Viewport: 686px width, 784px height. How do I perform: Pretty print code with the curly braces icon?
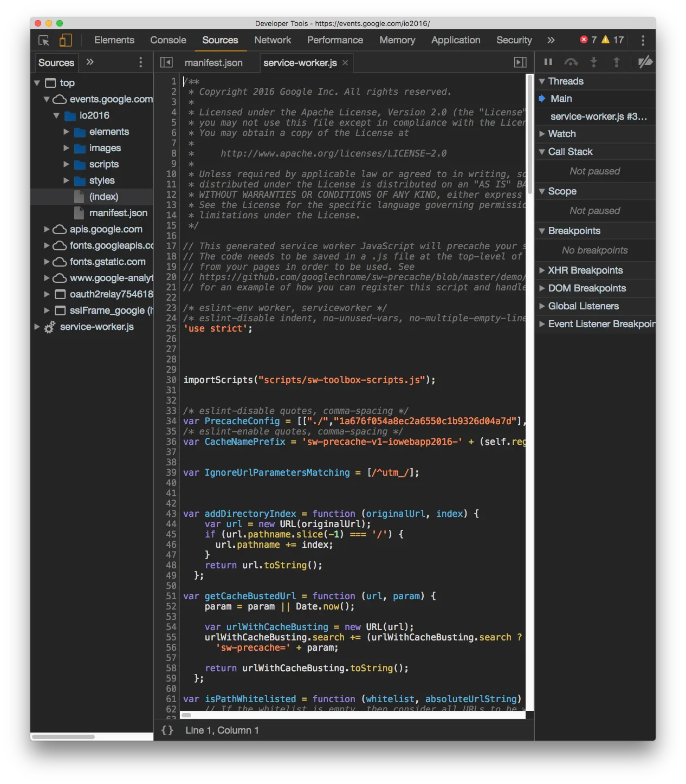[167, 730]
